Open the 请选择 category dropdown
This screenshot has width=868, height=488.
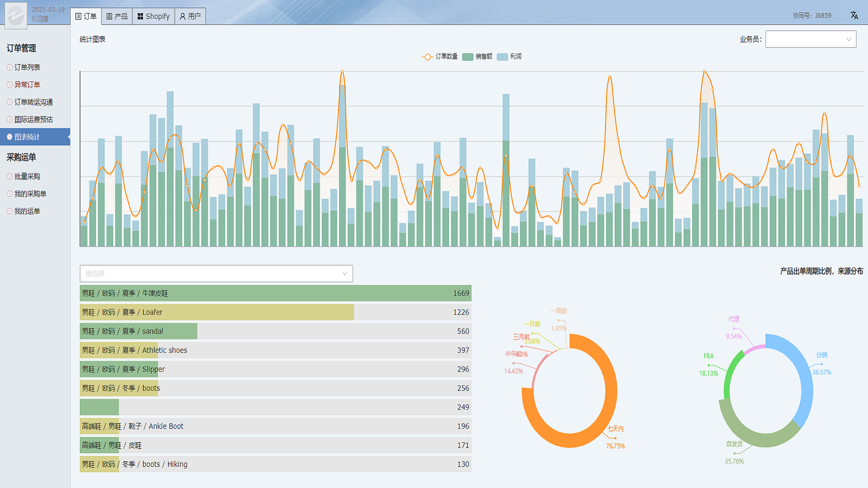[216, 273]
